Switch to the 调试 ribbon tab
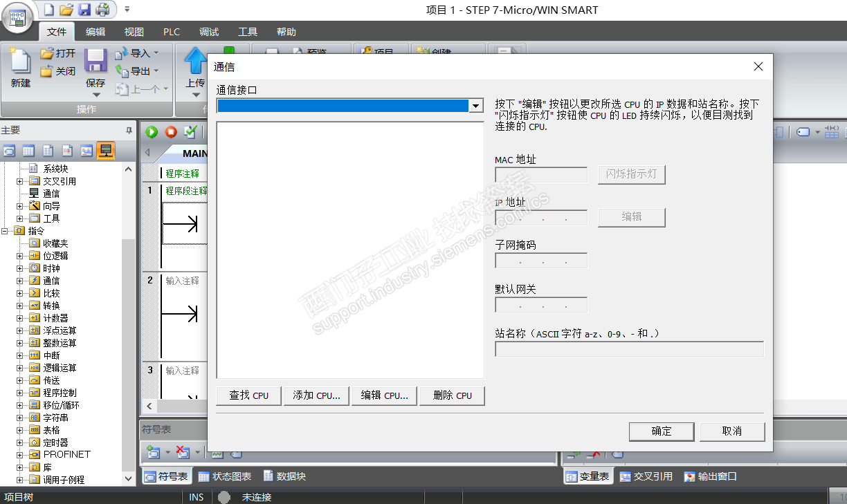Image resolution: width=847 pixels, height=504 pixels. pos(209,32)
